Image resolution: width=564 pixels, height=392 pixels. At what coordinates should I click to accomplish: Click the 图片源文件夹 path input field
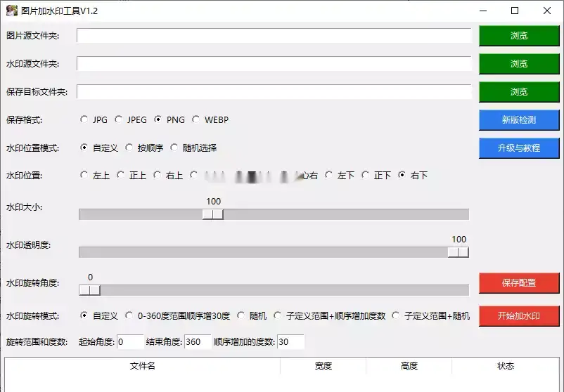click(x=274, y=36)
